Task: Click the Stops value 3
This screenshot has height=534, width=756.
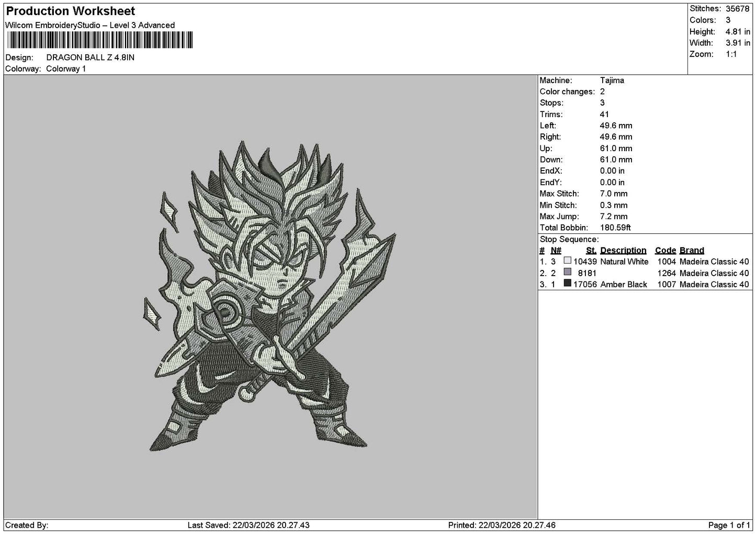Action: pyautogui.click(x=603, y=103)
